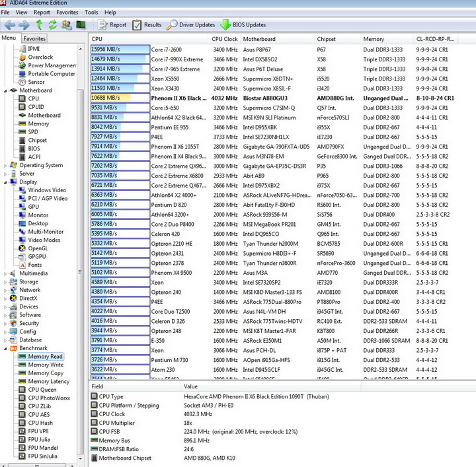The image size is (476, 467).
Task: Check for Driver Updates
Action: point(190,25)
